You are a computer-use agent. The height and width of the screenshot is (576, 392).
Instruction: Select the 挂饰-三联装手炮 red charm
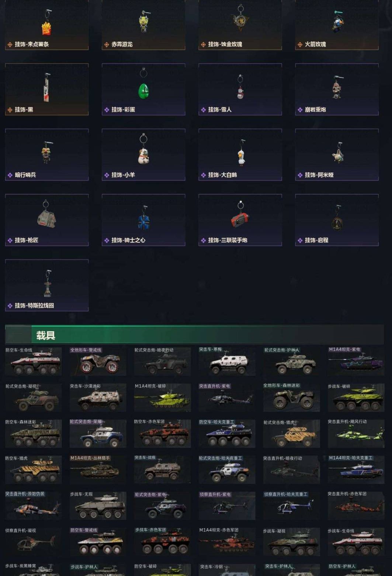(240, 220)
